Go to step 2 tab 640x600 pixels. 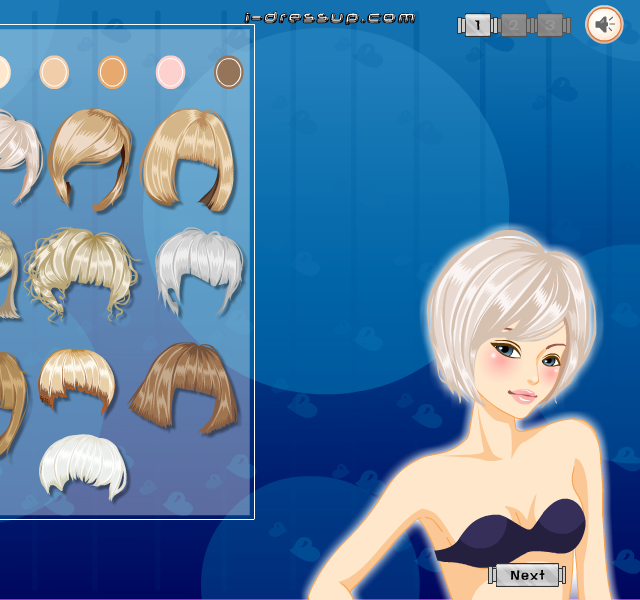tap(513, 25)
